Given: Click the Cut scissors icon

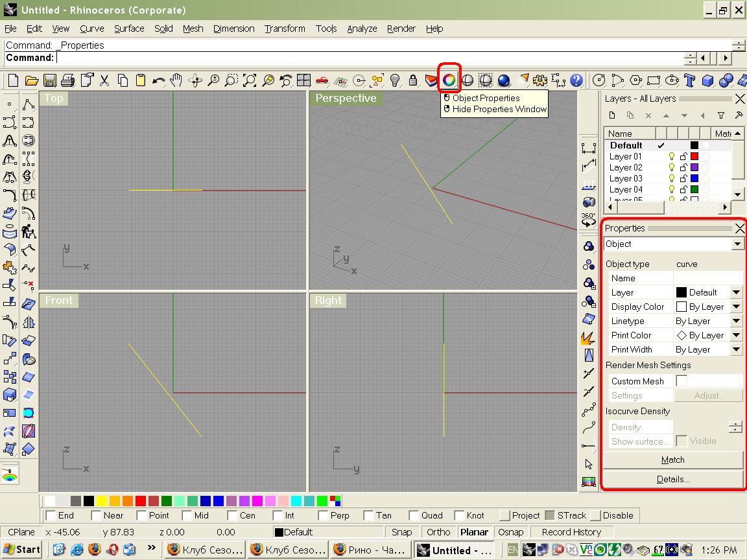Looking at the screenshot, I should point(104,80).
